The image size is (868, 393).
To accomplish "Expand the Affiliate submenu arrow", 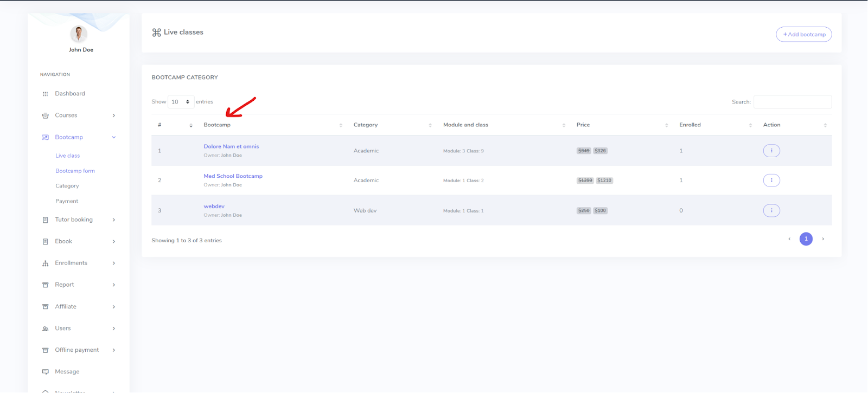I will (x=114, y=307).
